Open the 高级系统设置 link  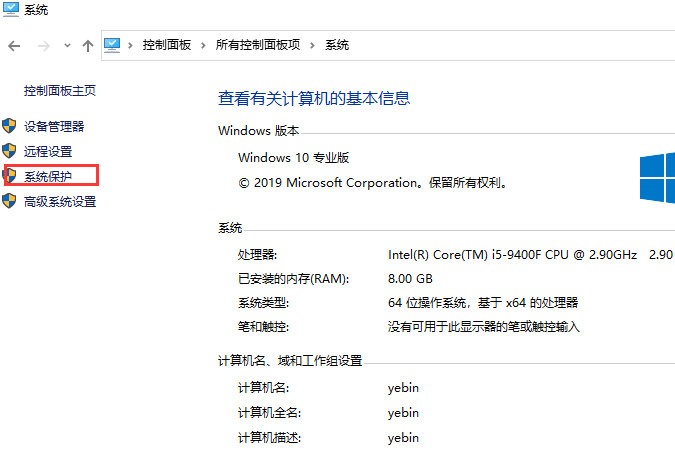click(60, 202)
